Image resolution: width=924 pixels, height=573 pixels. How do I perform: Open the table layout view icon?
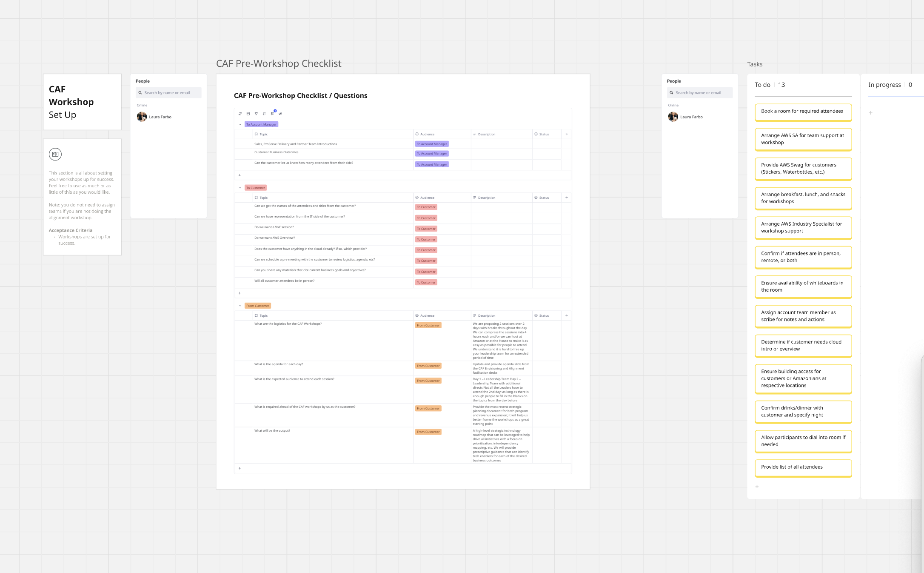[x=248, y=114]
